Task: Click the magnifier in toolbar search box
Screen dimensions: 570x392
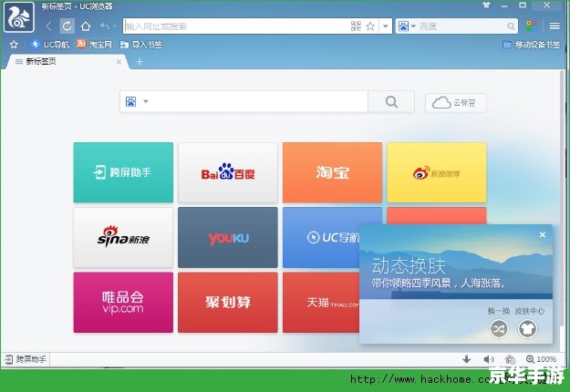Action: click(511, 26)
